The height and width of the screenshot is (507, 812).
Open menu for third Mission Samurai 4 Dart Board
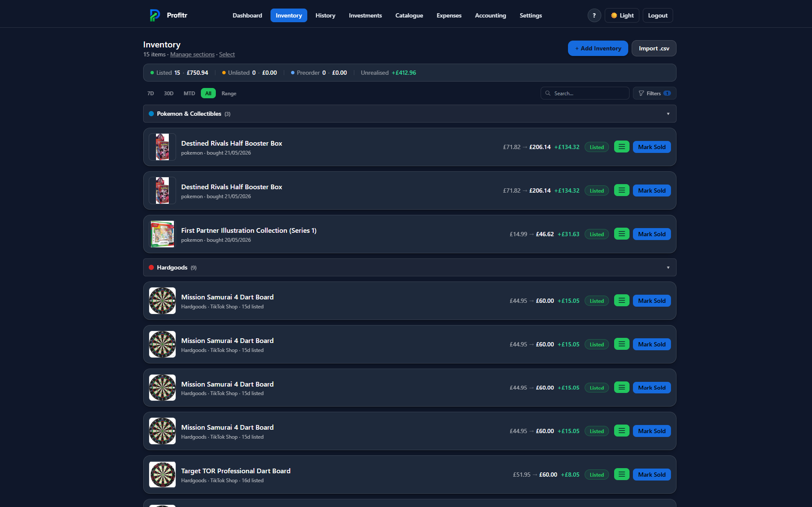pos(621,388)
